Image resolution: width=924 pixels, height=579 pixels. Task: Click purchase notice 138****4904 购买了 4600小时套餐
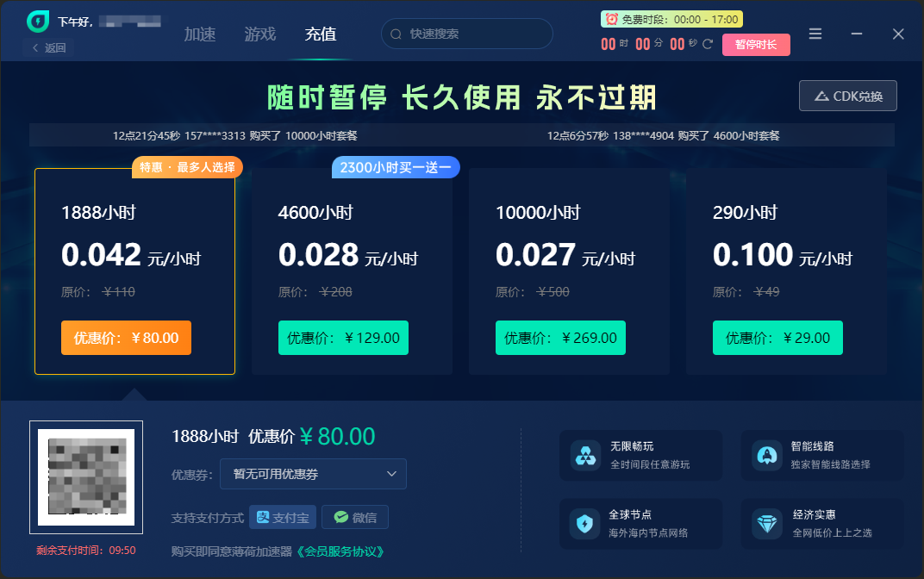click(x=664, y=136)
